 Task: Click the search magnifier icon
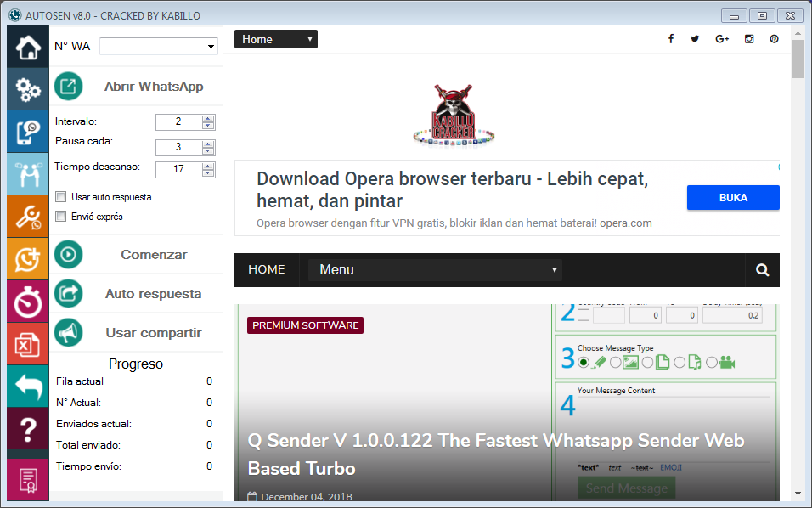click(762, 270)
